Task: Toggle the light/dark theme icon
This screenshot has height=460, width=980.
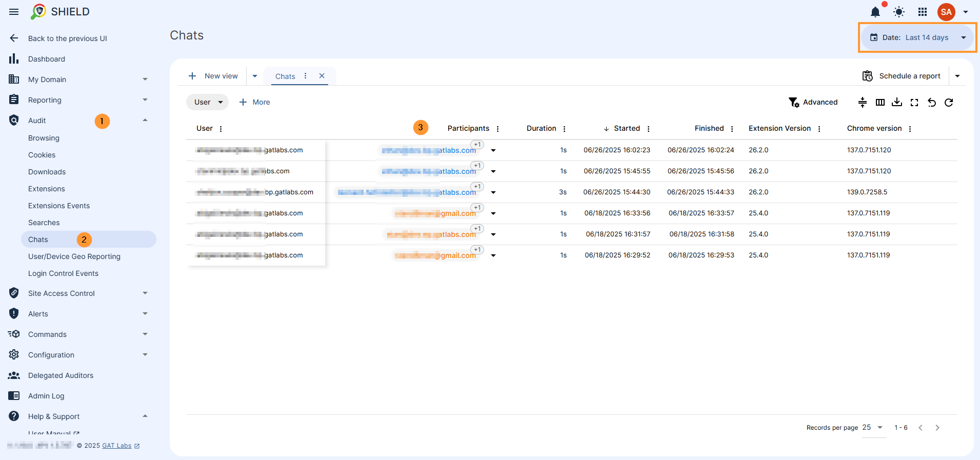Action: pos(899,12)
